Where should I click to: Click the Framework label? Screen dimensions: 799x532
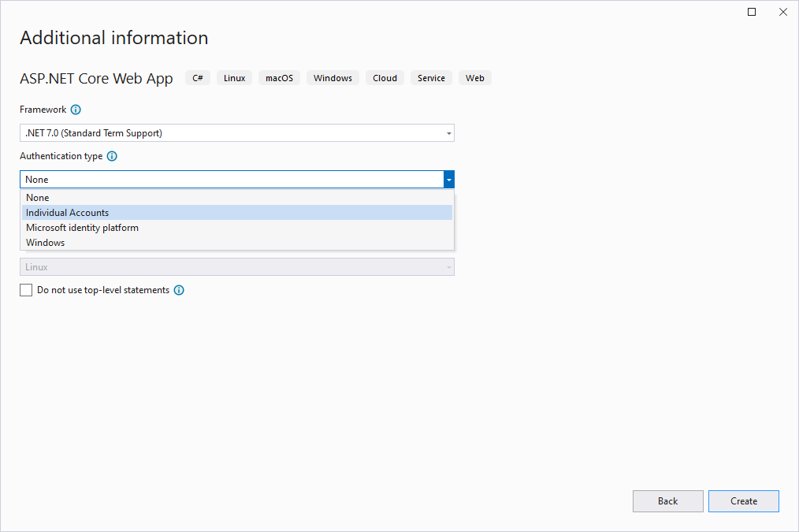pyautogui.click(x=43, y=110)
